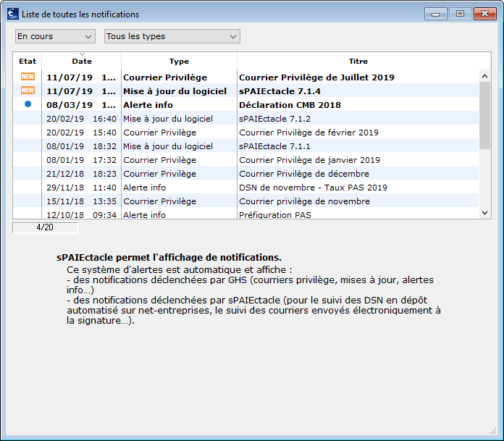Click the scrollbar up arrow in notifications list
Screen dimensions: 504x441
coord(484,76)
